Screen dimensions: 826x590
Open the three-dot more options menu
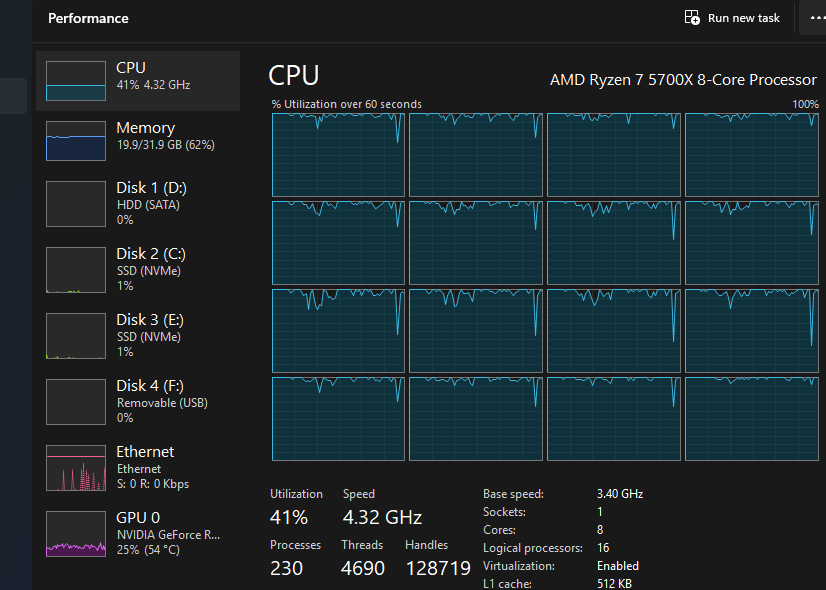pos(817,18)
